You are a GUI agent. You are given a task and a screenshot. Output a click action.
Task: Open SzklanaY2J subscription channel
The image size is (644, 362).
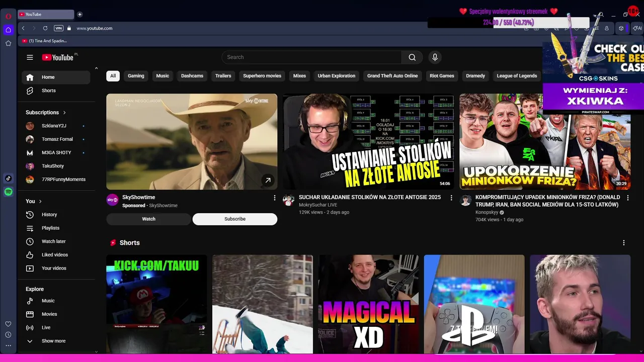[56, 126]
